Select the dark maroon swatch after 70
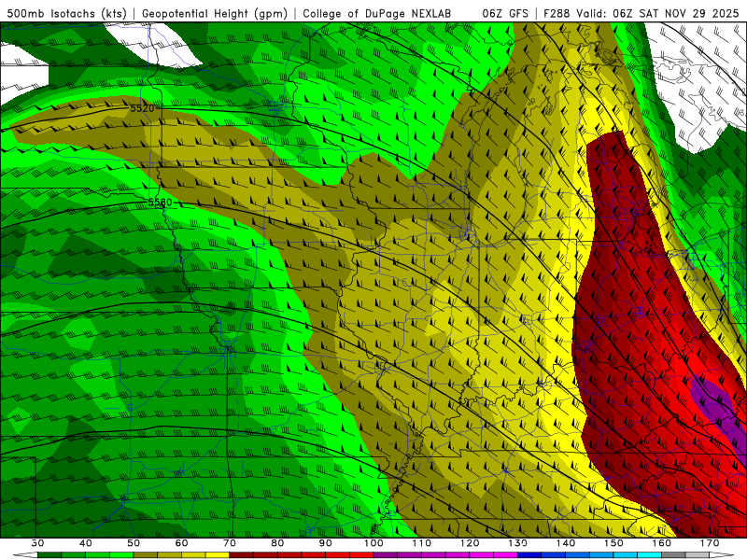Viewport: 747px width, 560px height. click(242, 555)
